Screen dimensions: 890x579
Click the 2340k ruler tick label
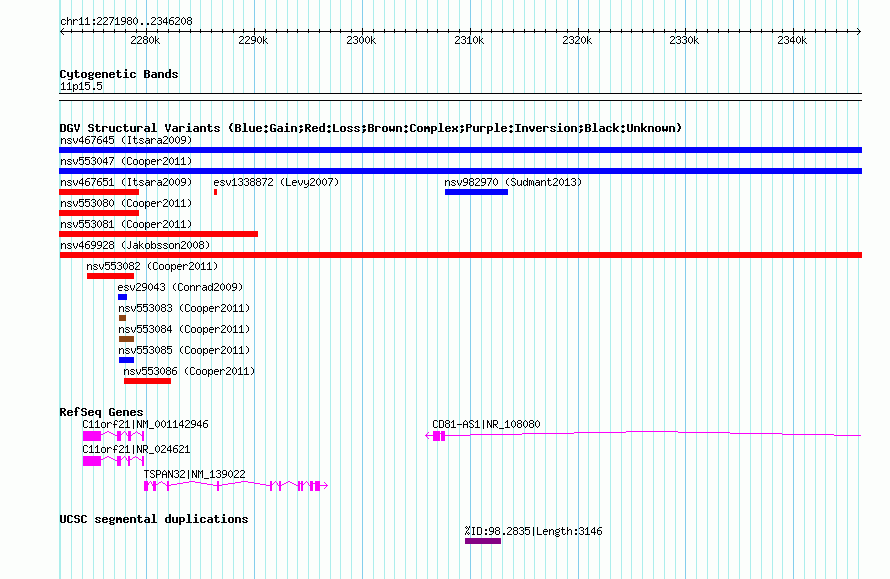792,40
